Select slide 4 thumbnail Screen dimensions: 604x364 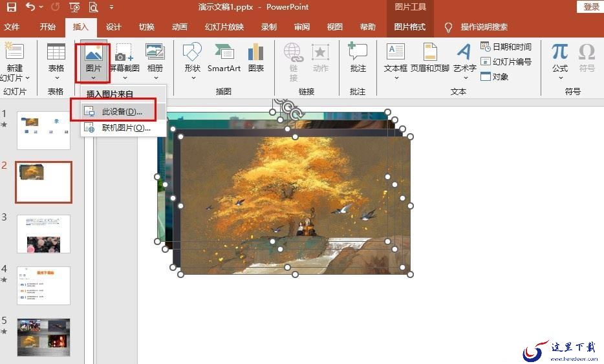click(x=43, y=285)
